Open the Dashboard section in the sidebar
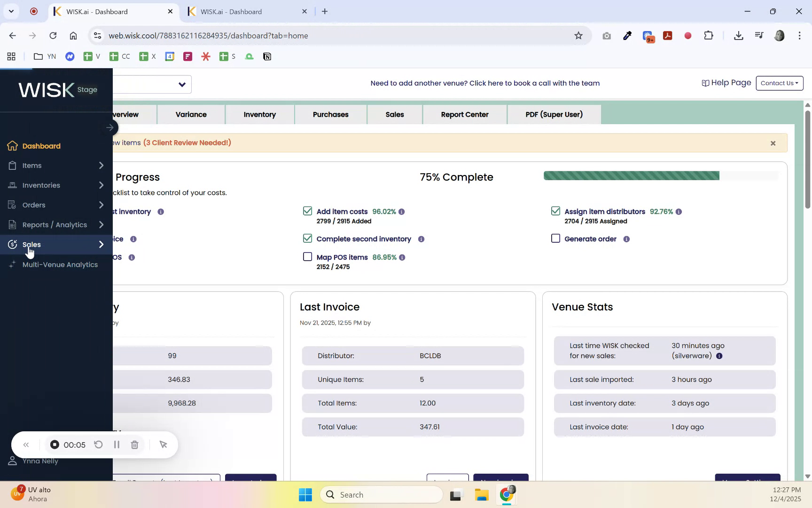This screenshot has height=508, width=812. click(x=41, y=146)
